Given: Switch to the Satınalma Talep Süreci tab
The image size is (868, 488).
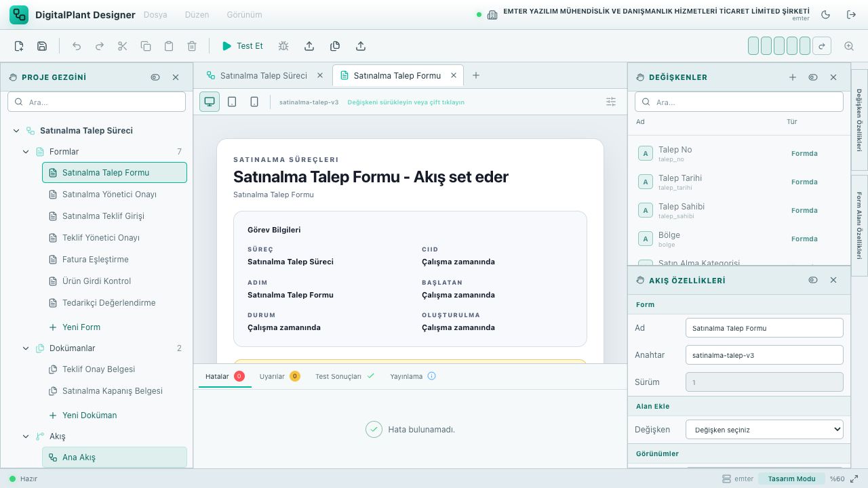Looking at the screenshot, I should (x=263, y=75).
